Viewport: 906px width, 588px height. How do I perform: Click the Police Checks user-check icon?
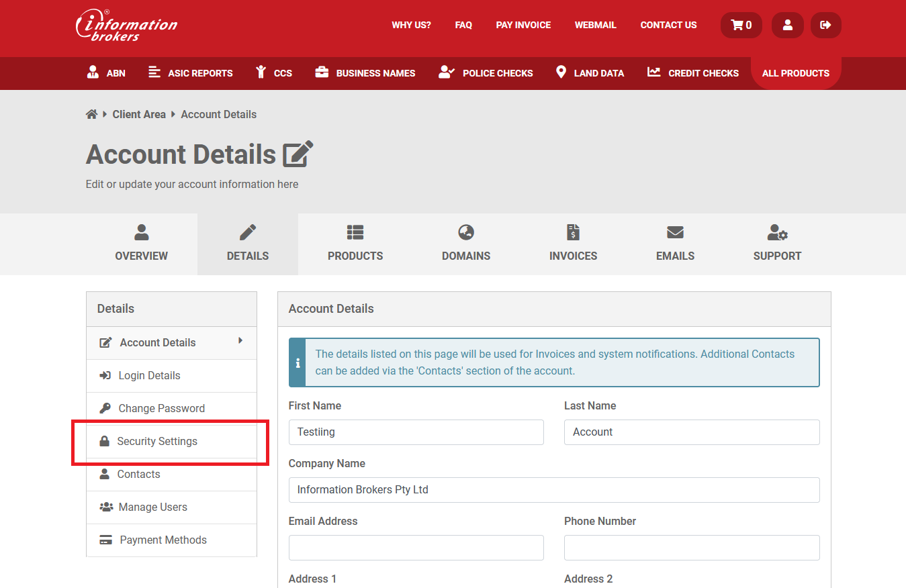(447, 72)
